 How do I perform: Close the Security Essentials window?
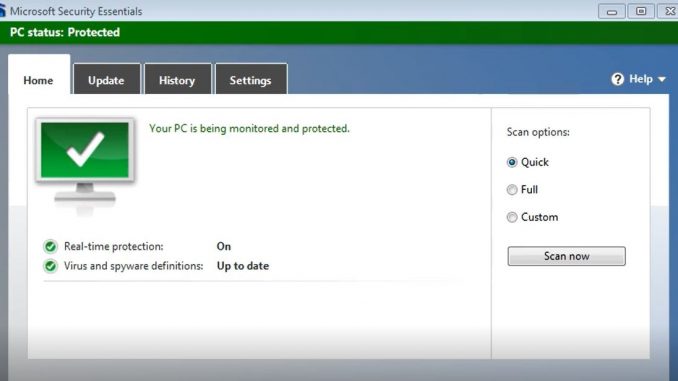click(668, 11)
